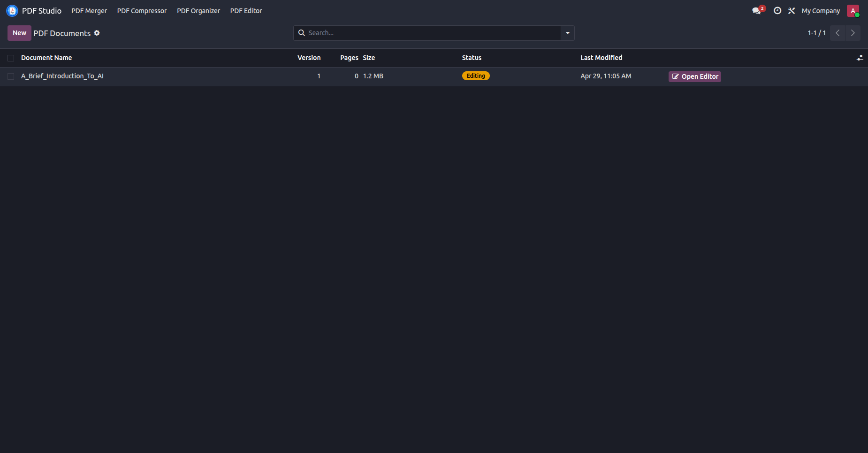The height and width of the screenshot is (453, 868).
Task: Open the user avatar menu
Action: coord(853,11)
